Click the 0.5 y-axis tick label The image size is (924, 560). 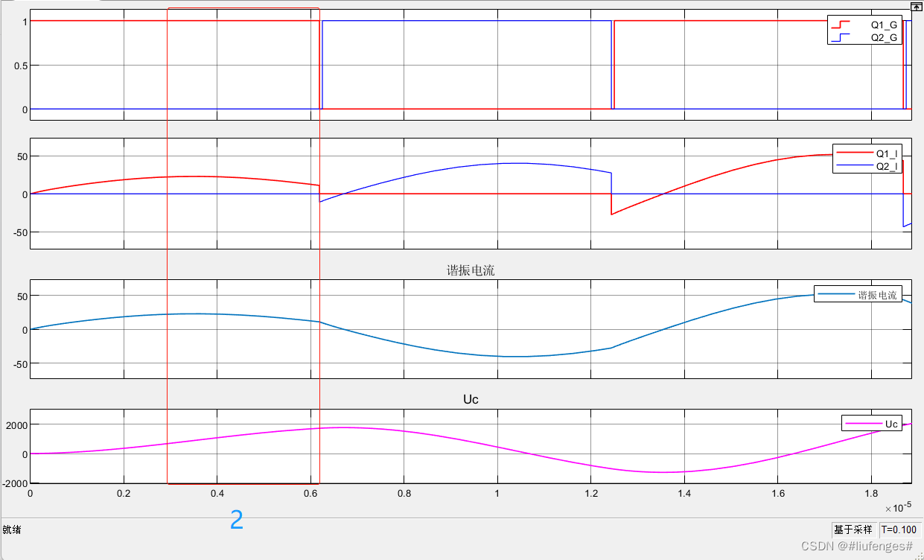point(20,66)
